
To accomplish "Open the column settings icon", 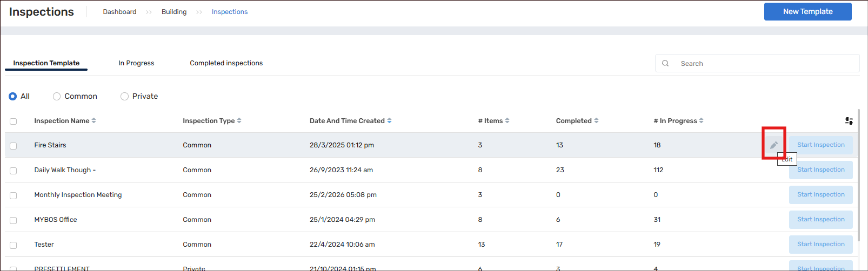I will point(849,121).
